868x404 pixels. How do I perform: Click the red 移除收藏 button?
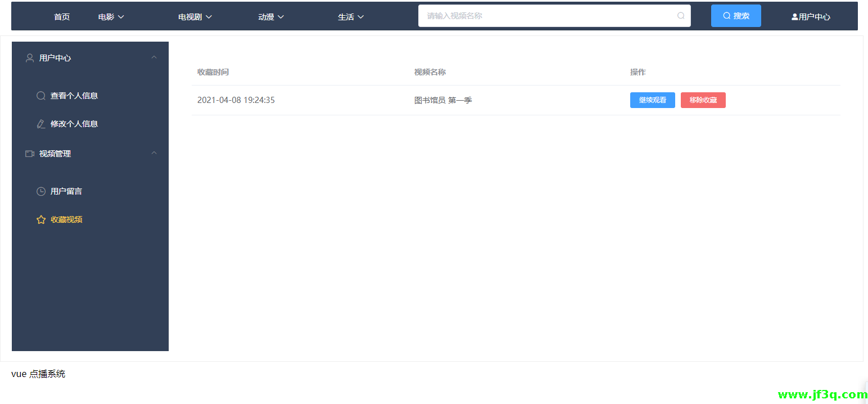pyautogui.click(x=703, y=100)
